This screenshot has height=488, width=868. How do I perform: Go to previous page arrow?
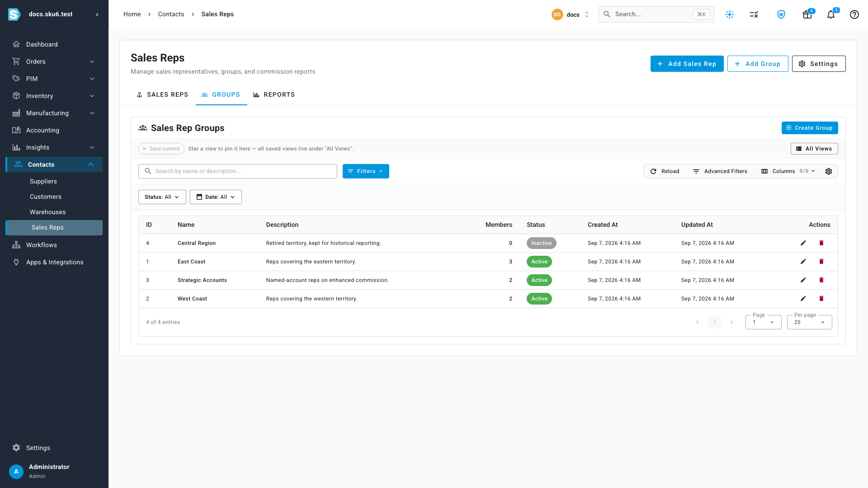[698, 322]
